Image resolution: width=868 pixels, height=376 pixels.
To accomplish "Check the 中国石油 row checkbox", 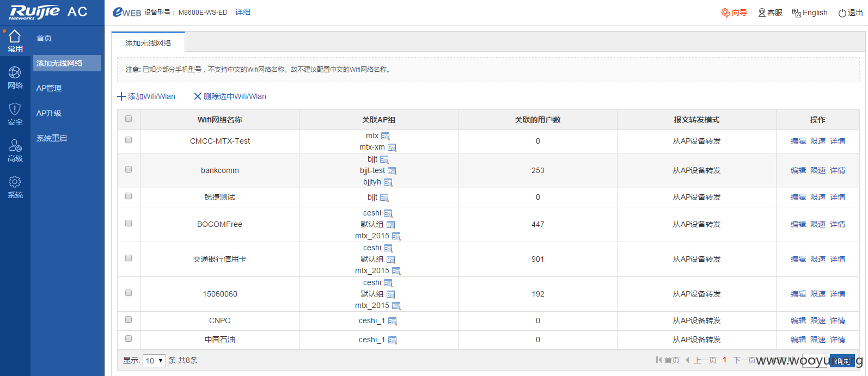I will [x=129, y=338].
